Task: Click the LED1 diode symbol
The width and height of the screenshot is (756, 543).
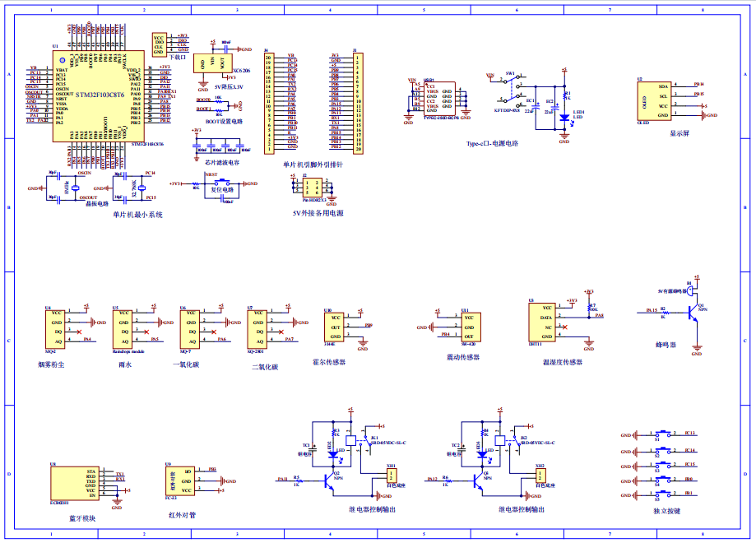Action: tap(564, 117)
